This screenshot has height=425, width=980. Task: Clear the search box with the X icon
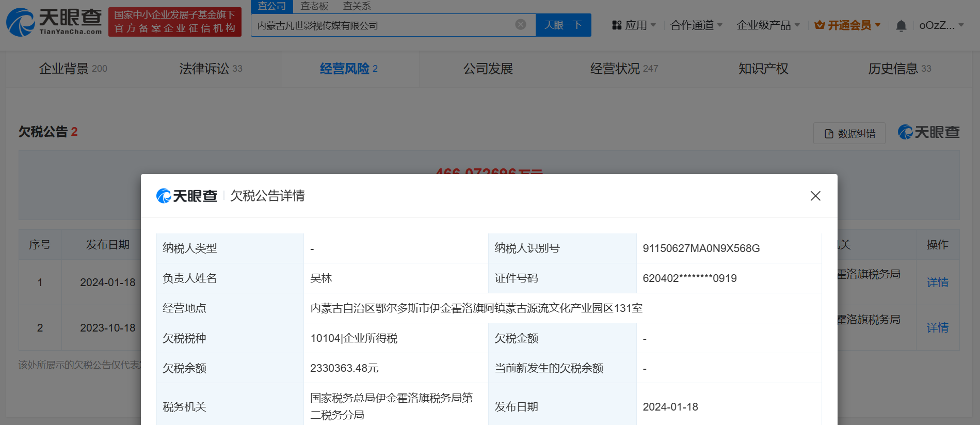pyautogui.click(x=521, y=24)
